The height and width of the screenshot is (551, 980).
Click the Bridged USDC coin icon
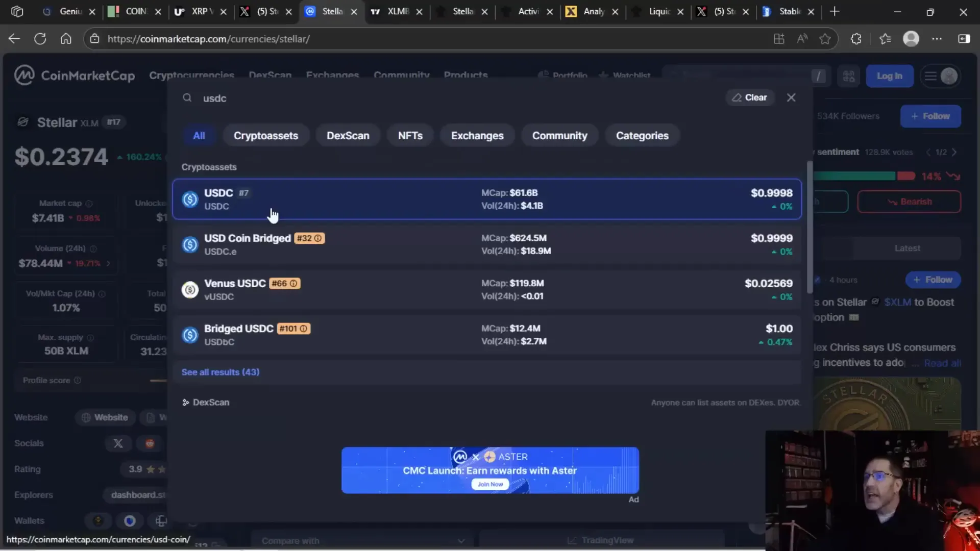(x=190, y=335)
